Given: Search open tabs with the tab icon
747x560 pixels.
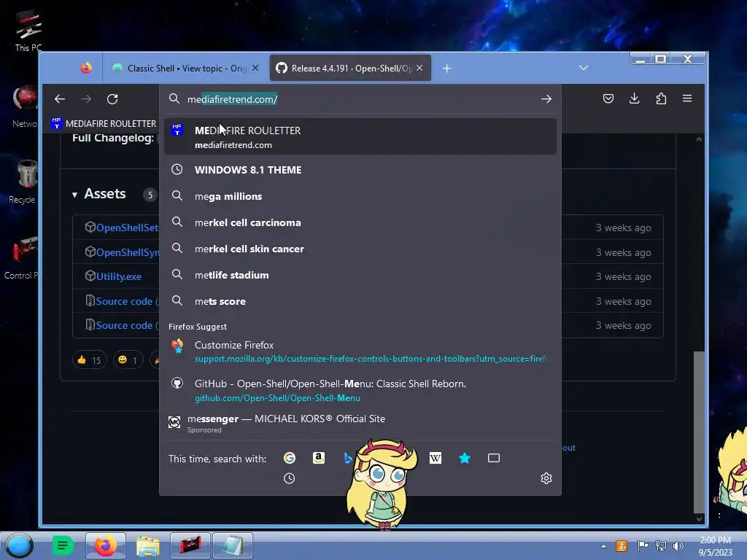Looking at the screenshot, I should [494, 458].
